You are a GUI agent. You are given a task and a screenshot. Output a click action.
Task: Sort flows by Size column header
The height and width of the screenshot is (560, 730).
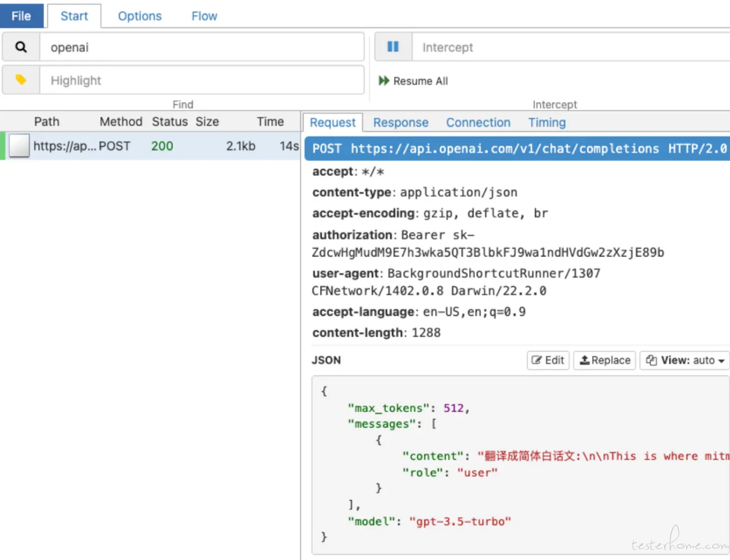click(x=207, y=122)
